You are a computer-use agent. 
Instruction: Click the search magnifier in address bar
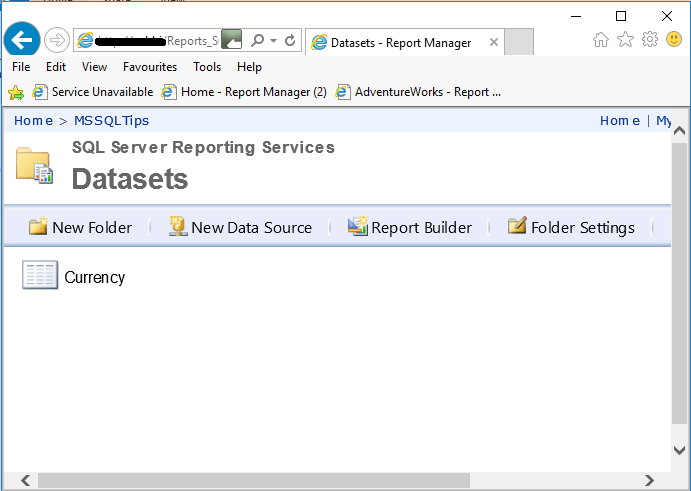click(257, 41)
